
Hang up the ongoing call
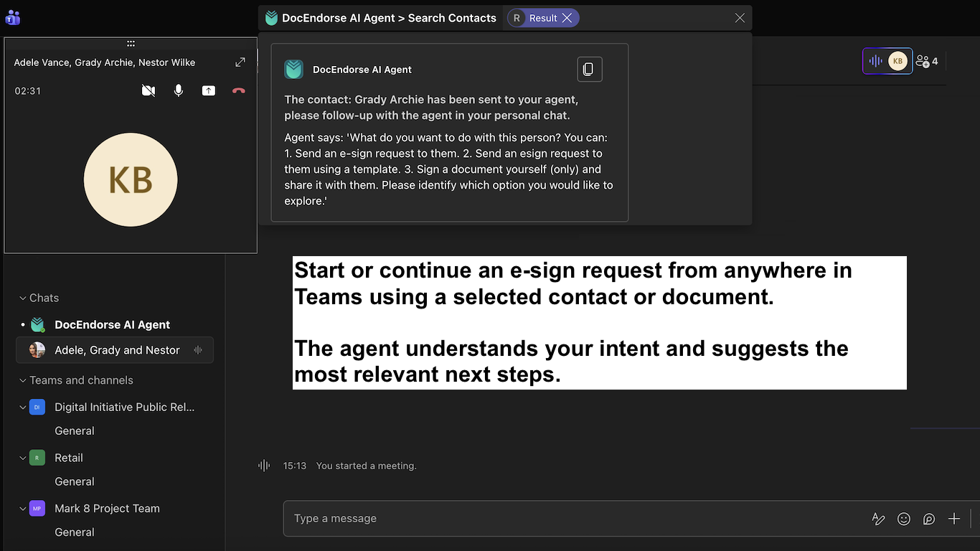pos(239,90)
